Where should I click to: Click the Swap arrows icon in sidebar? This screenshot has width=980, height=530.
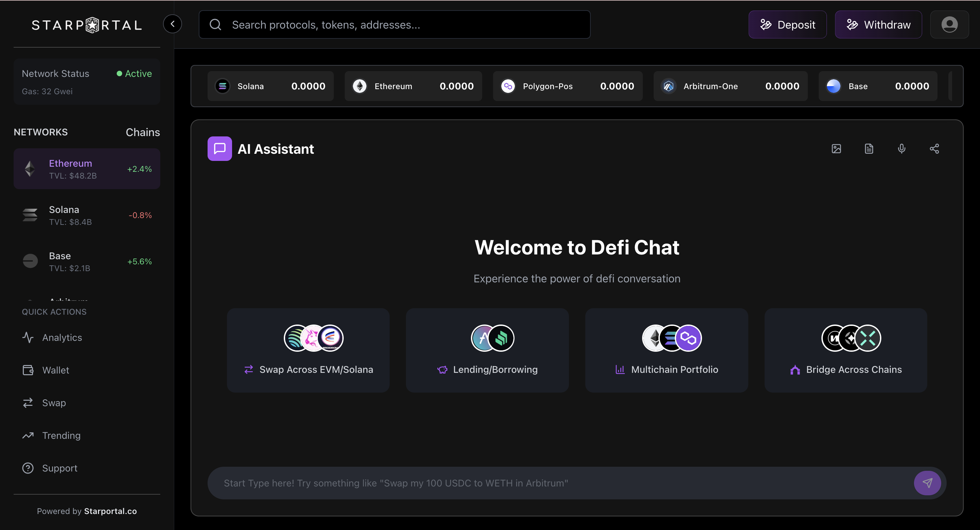28,403
